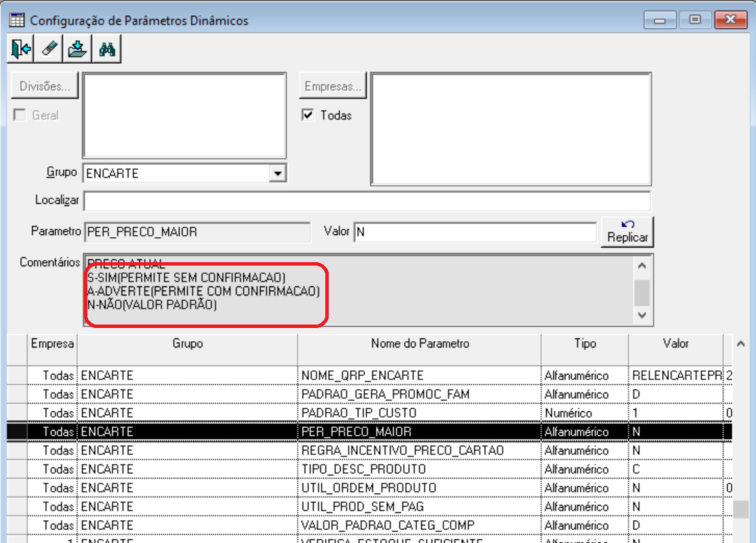The image size is (756, 543).
Task: Click the parameter table scroll up arrow
Action: pos(741,344)
